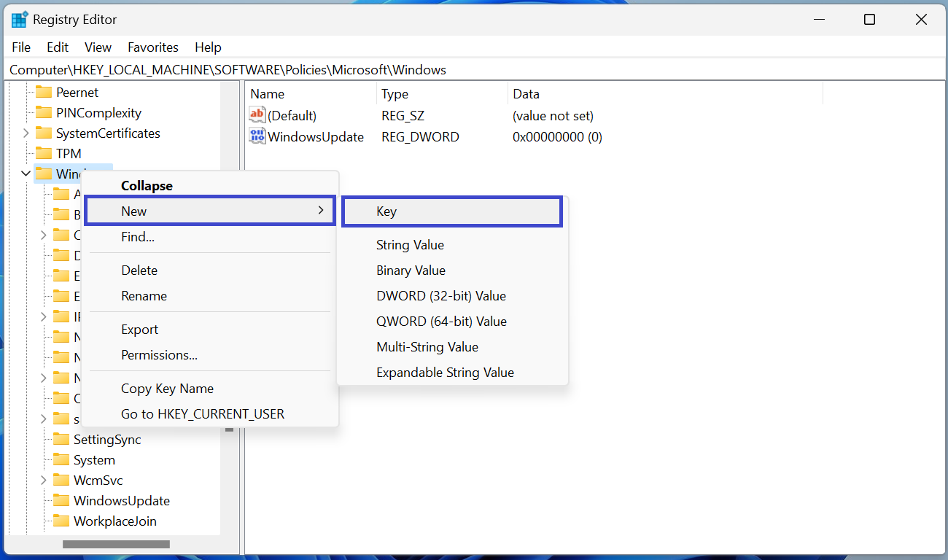This screenshot has height=560, width=948.
Task: Click the SettingSync folder icon
Action: [x=62, y=440]
